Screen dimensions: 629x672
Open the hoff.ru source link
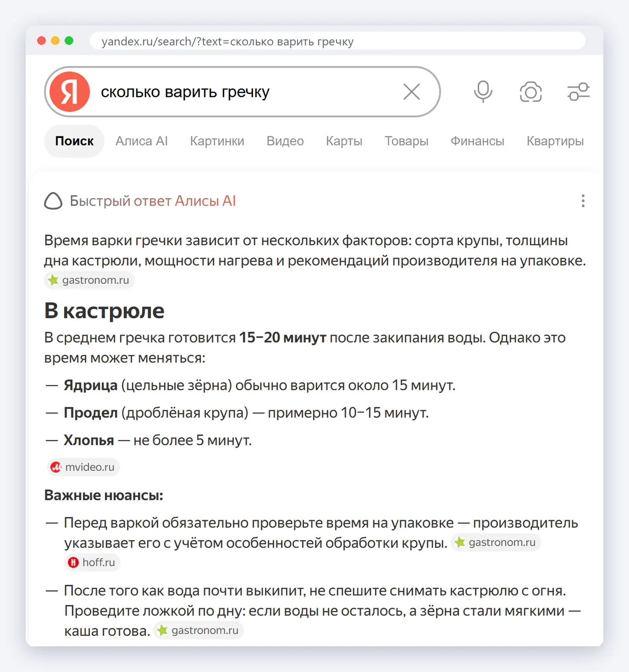coord(92,562)
